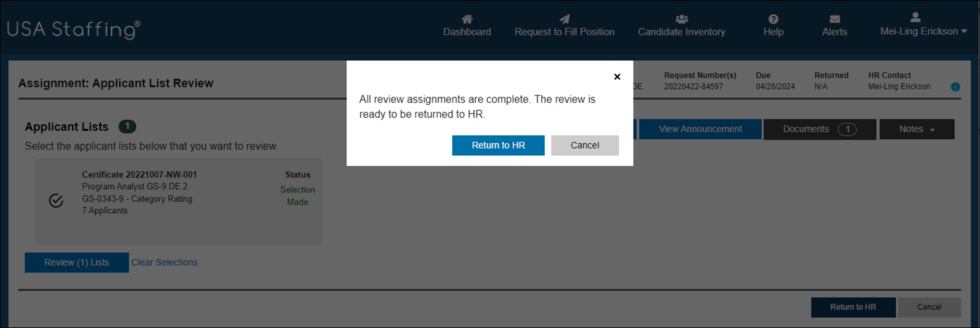Click request number 20220422-84597

(x=693, y=86)
